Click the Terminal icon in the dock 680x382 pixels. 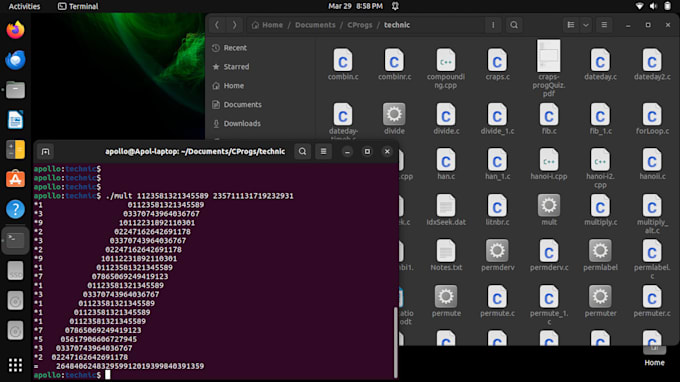15,240
